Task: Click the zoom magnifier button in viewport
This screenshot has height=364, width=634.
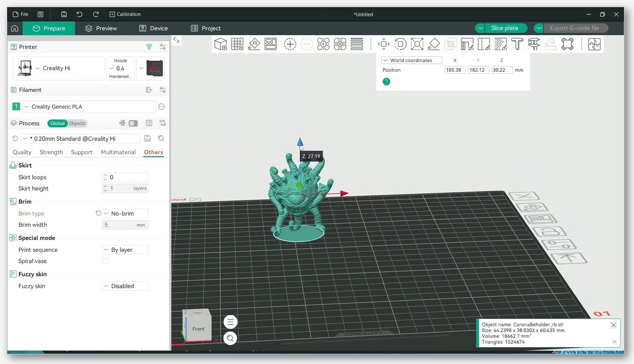Action: click(x=230, y=338)
